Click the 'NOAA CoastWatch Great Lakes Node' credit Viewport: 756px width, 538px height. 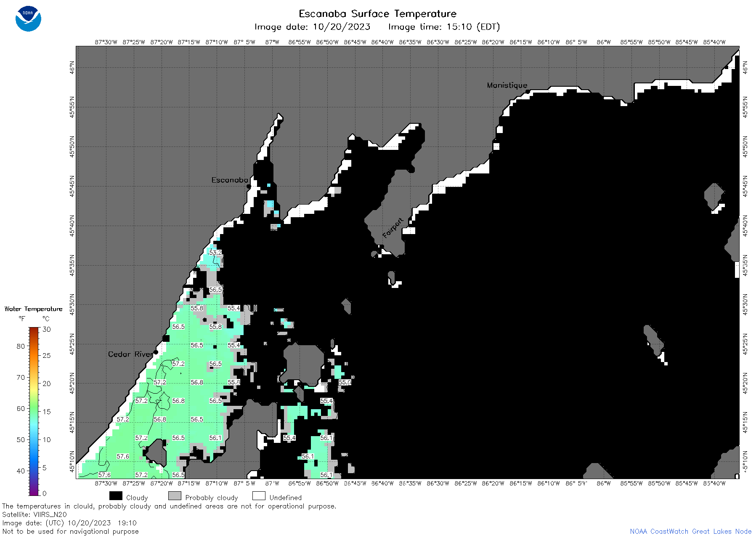(691, 531)
